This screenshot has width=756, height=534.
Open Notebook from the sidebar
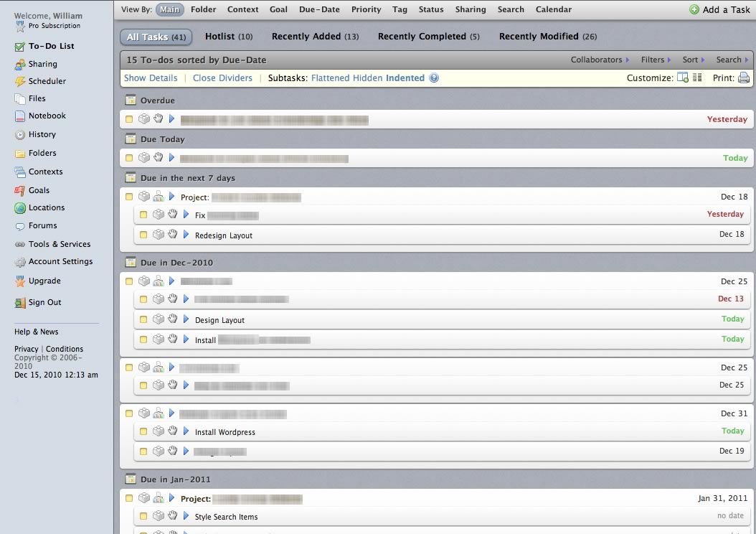47,116
